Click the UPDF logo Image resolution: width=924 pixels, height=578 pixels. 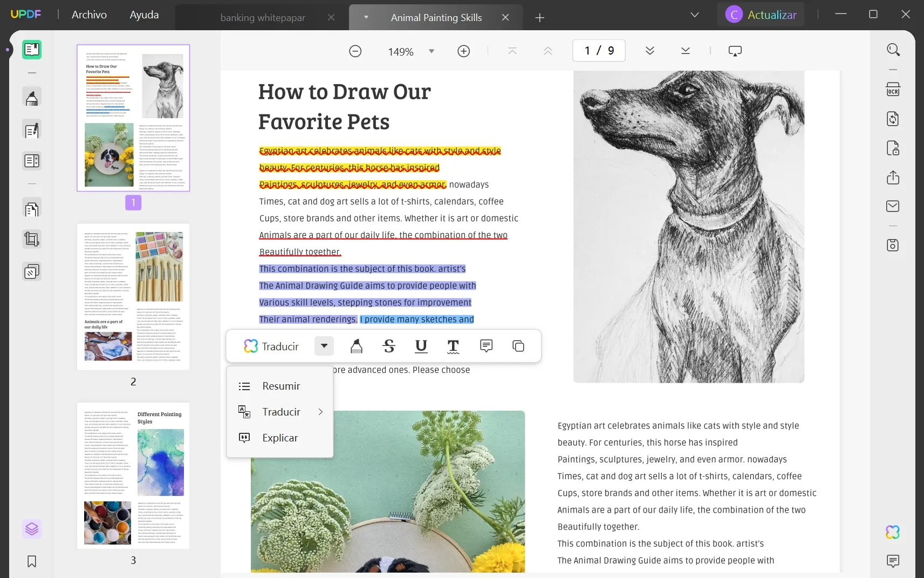25,14
